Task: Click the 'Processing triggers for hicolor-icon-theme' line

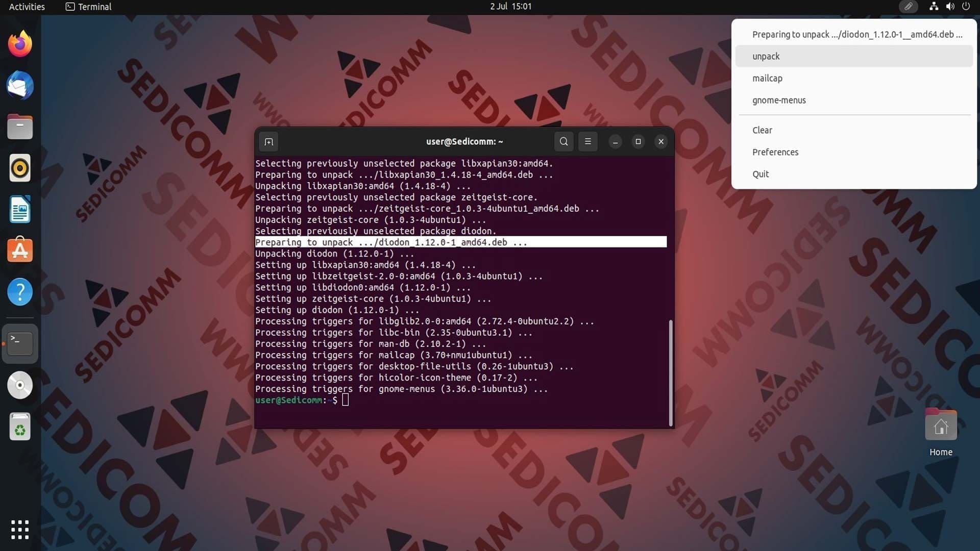Action: 396,378
